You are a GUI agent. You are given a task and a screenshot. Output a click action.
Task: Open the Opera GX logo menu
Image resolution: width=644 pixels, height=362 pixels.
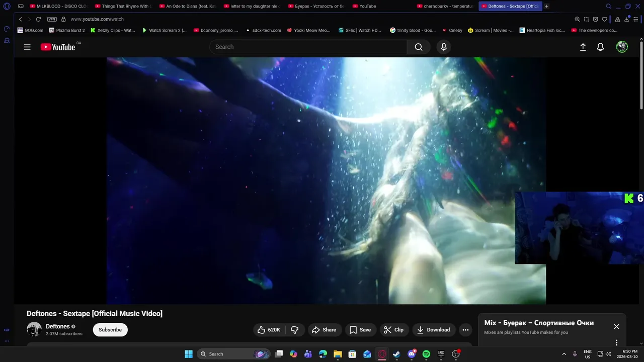(x=7, y=6)
